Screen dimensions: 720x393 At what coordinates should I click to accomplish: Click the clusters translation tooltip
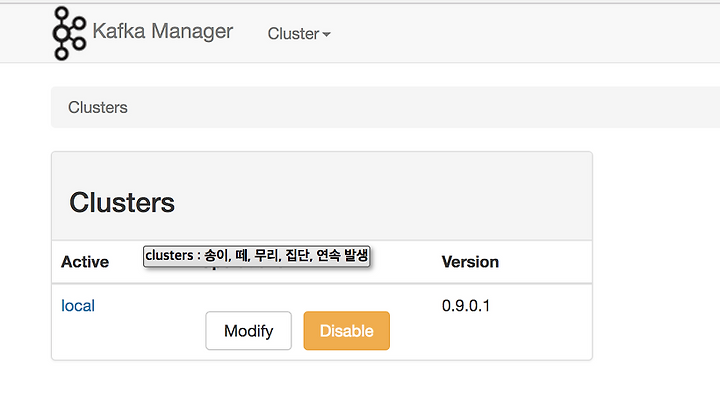[257, 256]
